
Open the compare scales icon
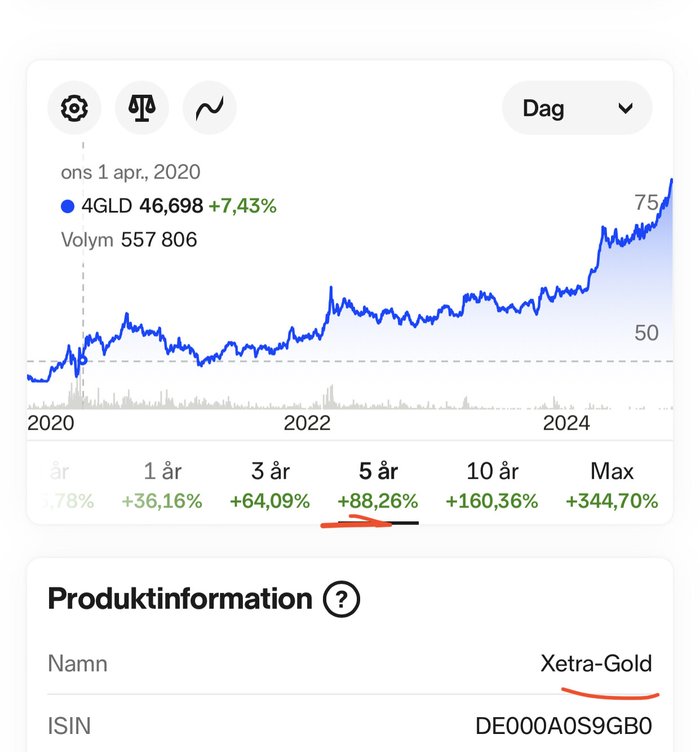142,108
